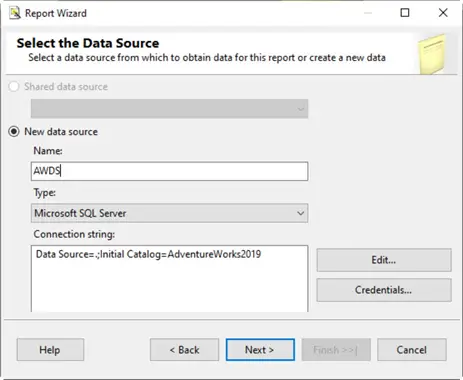This screenshot has width=463, height=380.
Task: Click inside the Connection string text box
Action: pos(169,279)
